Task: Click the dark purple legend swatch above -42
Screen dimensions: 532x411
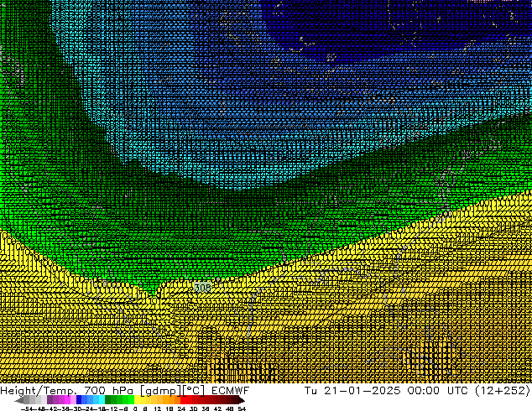Action: 50,400
